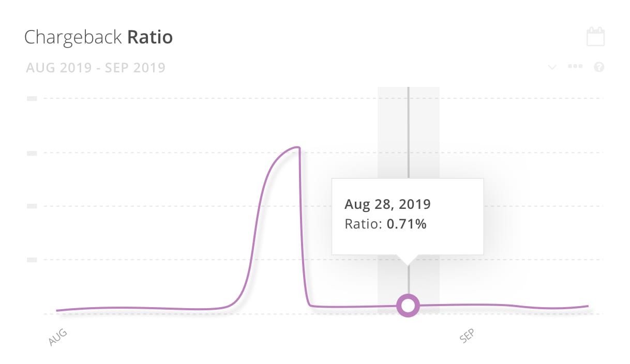Screen dimensions: 630x364
Task: Click the vertical hover line above tooltip
Action: 408,132
